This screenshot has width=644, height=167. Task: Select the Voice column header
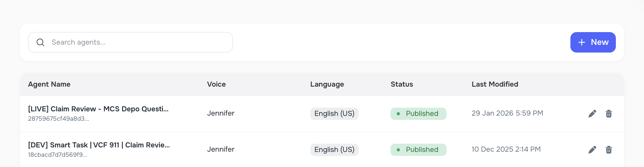click(216, 84)
